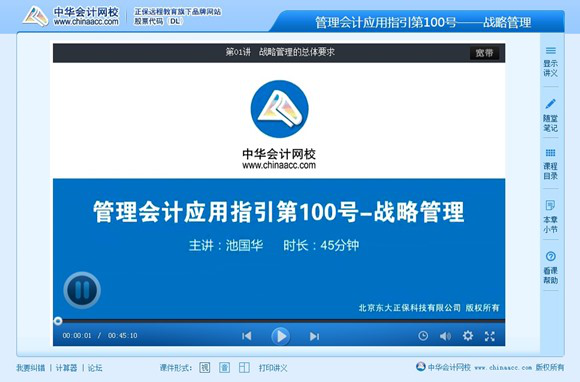Open 看课帮助 help icon
The width and height of the screenshot is (580, 382).
pos(550,267)
